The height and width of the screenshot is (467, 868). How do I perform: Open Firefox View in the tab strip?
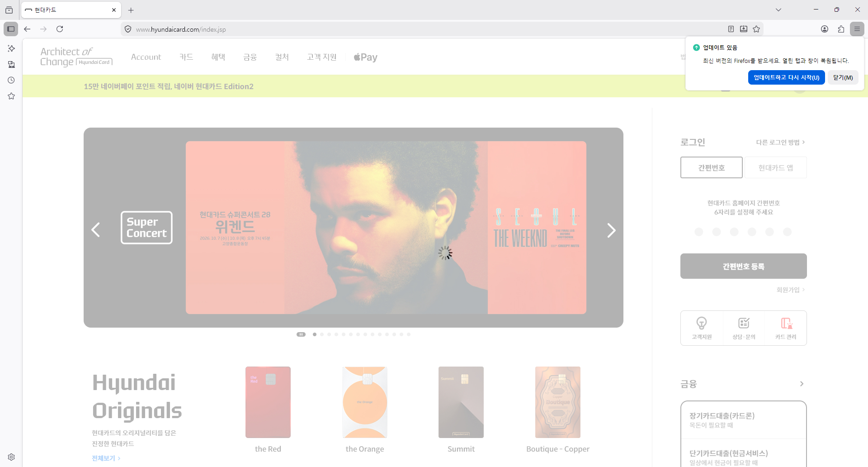(x=9, y=10)
